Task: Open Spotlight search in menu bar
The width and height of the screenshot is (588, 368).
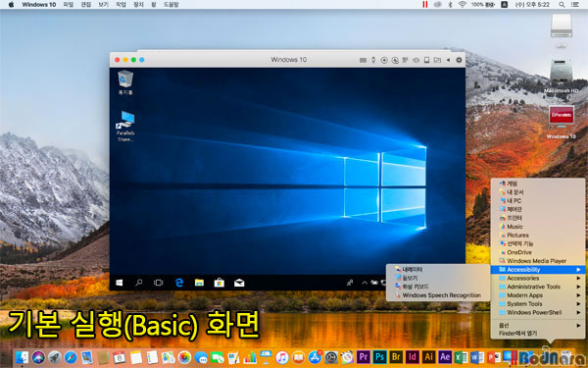Action: click(x=562, y=5)
